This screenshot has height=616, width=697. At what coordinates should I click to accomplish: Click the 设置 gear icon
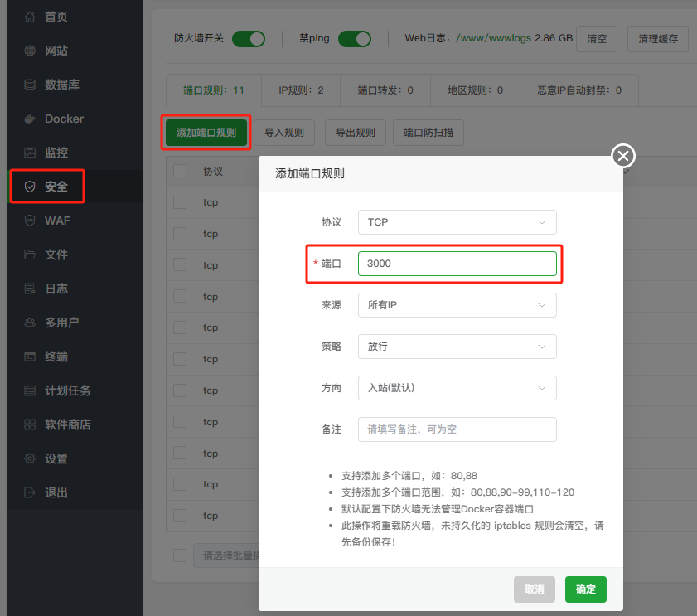pos(30,458)
